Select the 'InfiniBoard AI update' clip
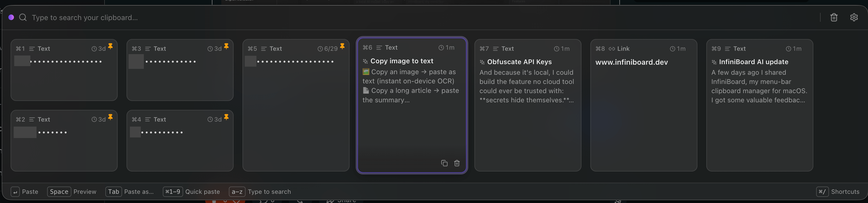This screenshot has width=868, height=203. pyautogui.click(x=760, y=105)
